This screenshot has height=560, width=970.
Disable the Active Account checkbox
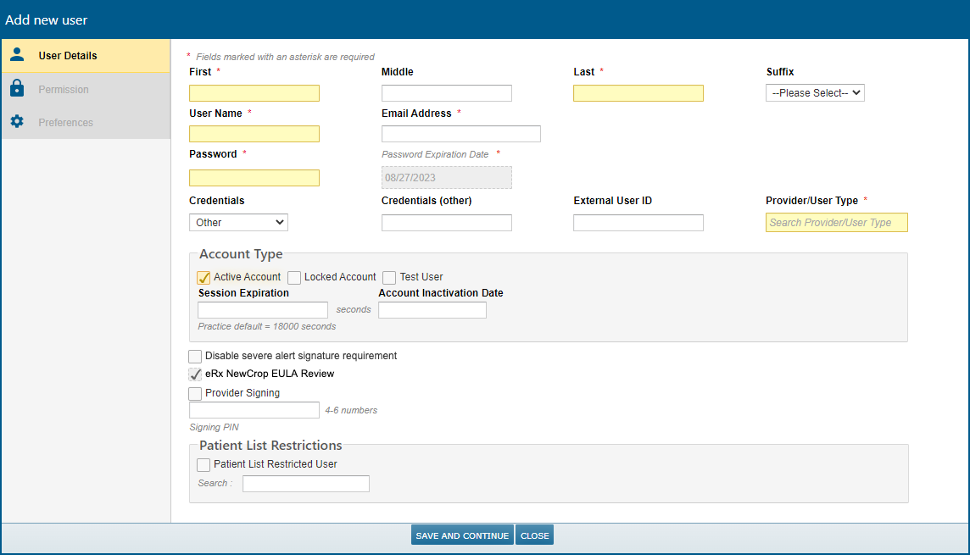[203, 277]
